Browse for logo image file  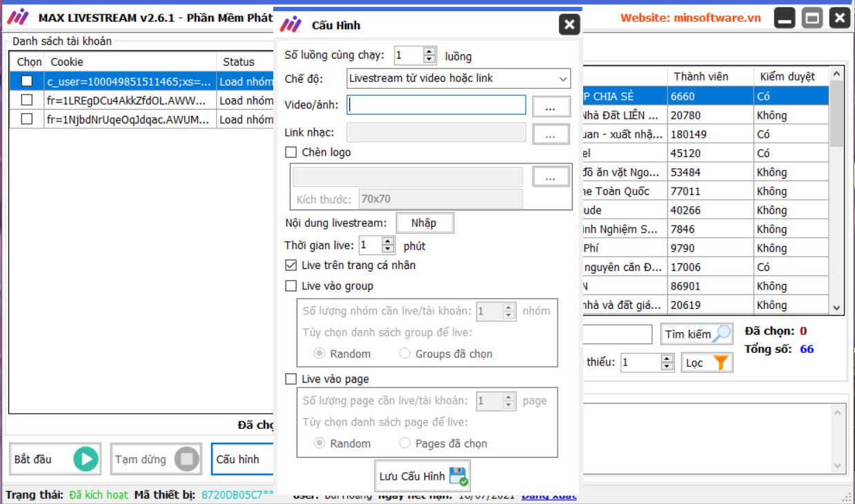[x=551, y=177]
